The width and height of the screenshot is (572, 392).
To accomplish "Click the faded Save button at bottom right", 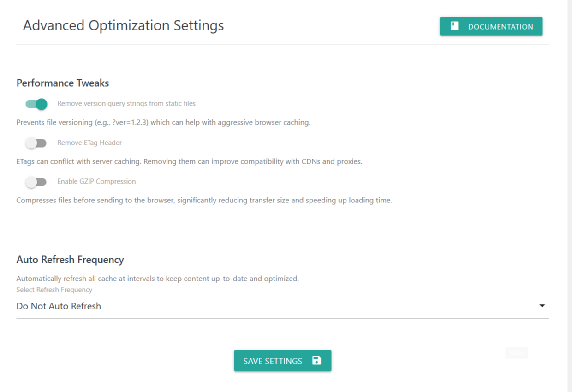I will coord(516,353).
